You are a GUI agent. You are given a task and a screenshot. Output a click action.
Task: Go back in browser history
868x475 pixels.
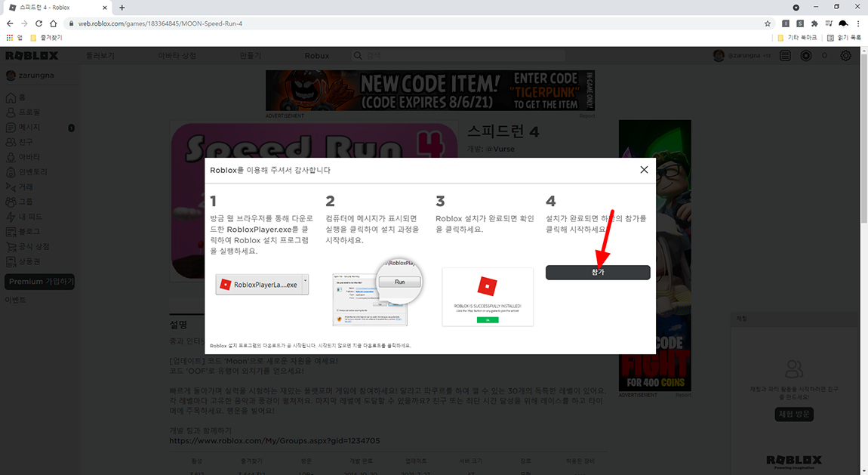click(x=10, y=23)
